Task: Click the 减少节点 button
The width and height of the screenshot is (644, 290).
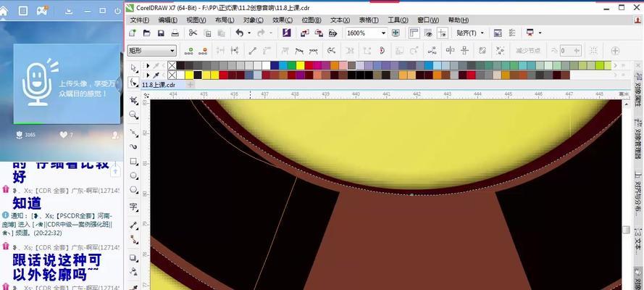Action: pyautogui.click(x=528, y=51)
